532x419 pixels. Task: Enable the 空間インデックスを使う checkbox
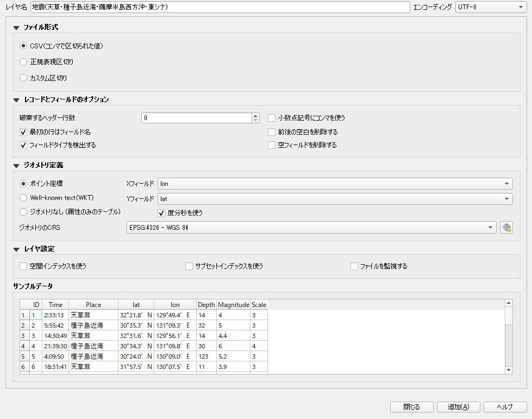tap(22, 266)
